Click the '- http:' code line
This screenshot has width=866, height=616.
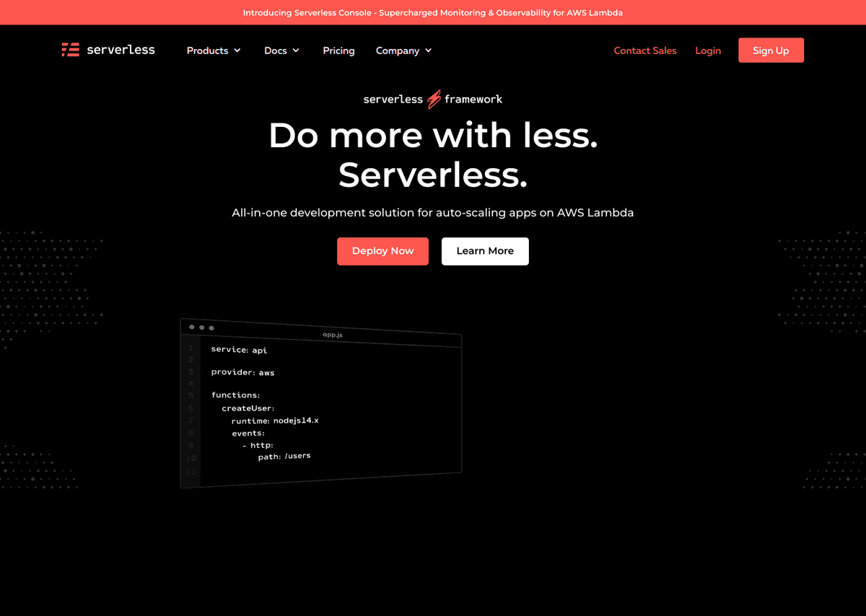tap(258, 445)
